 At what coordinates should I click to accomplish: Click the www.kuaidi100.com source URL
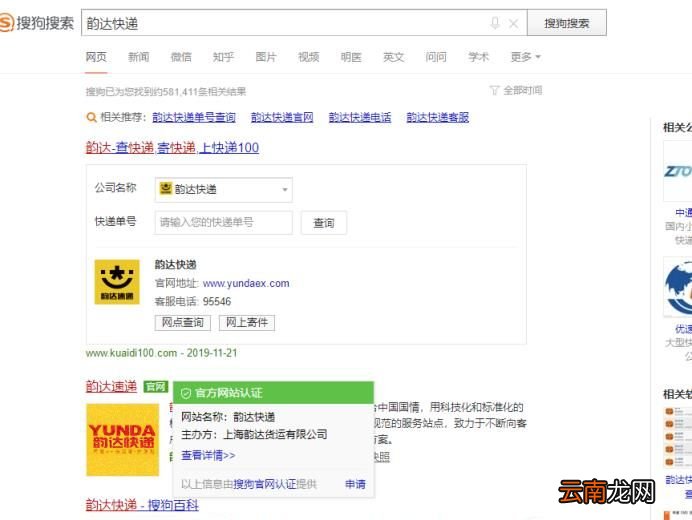click(131, 353)
